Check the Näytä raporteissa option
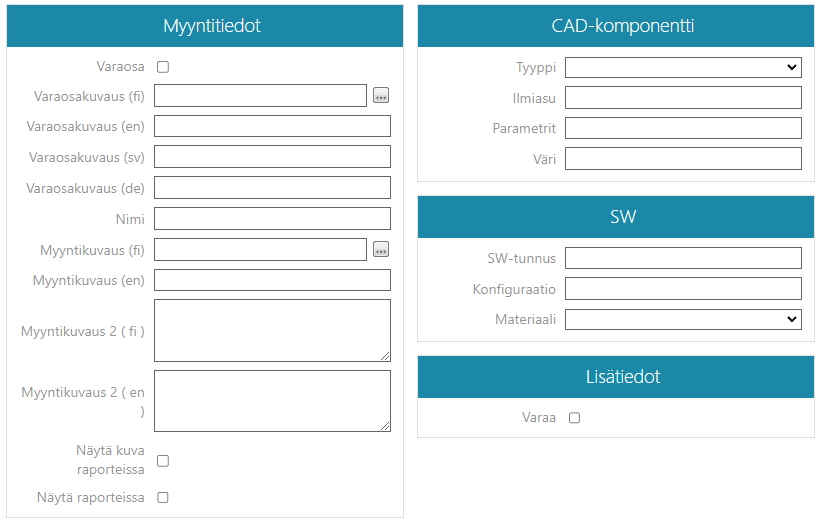The image size is (820, 522). [163, 497]
